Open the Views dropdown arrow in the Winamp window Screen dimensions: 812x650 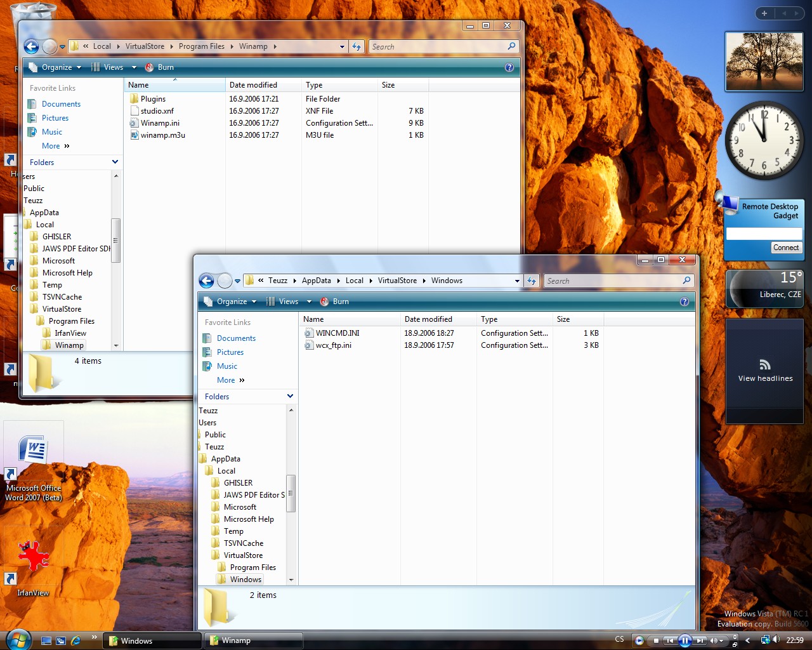pos(134,67)
